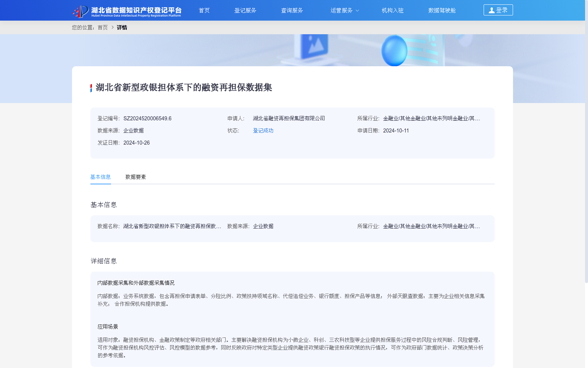The image size is (588, 368).
Task: Click the 基本信息 section heading
Action: [104, 205]
